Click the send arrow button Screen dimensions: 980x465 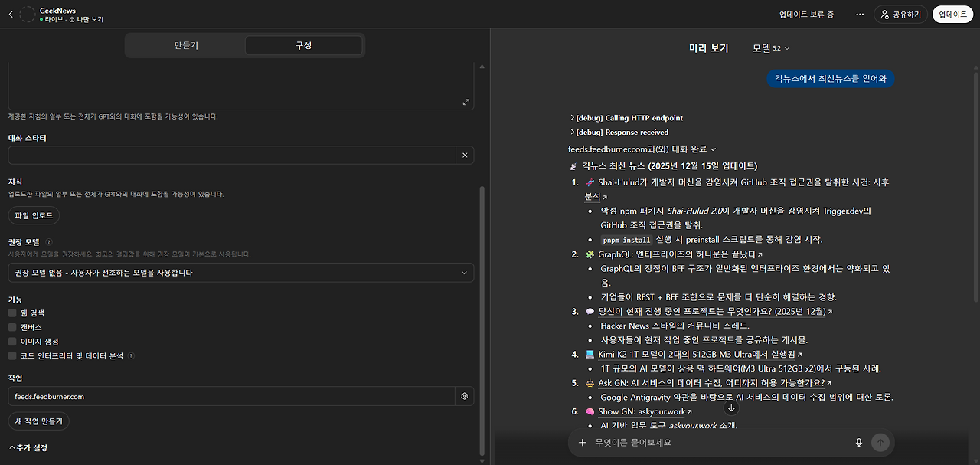click(880, 443)
